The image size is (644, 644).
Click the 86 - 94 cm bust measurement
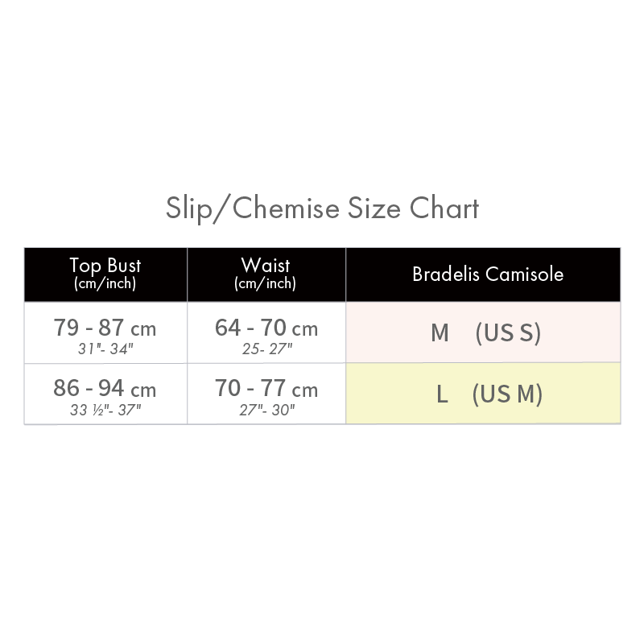pyautogui.click(x=105, y=389)
